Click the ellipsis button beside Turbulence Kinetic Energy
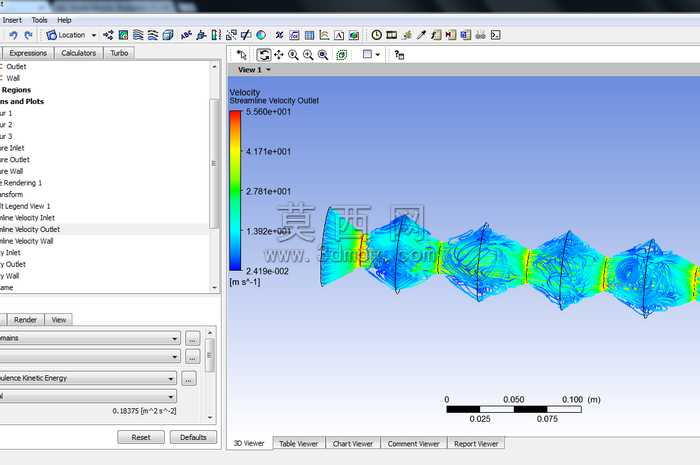This screenshot has height=465, width=700. (189, 379)
